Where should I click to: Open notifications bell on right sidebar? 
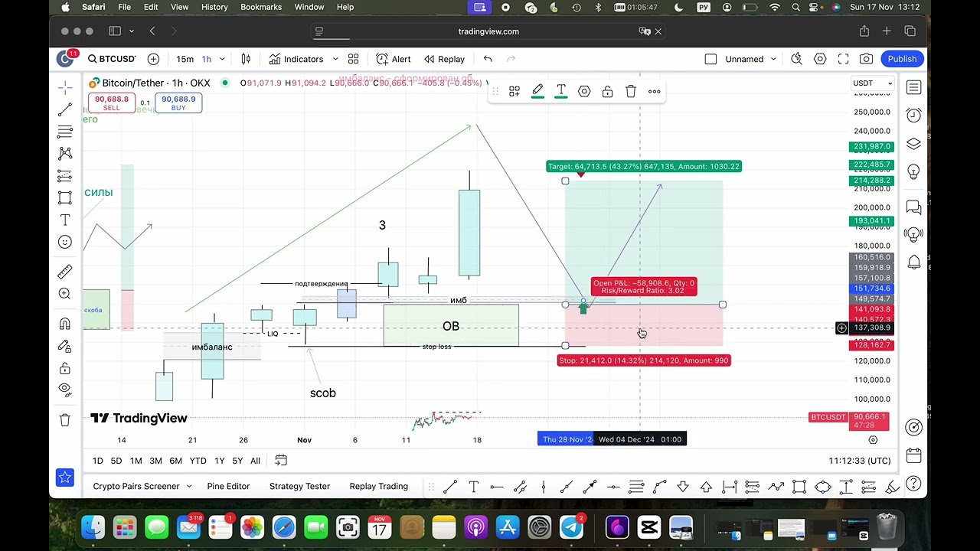click(913, 262)
